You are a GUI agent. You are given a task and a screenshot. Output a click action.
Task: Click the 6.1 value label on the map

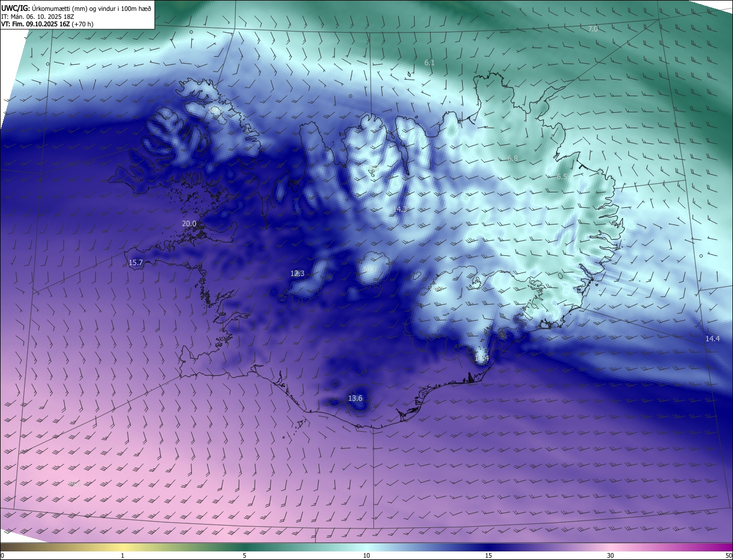click(x=429, y=62)
